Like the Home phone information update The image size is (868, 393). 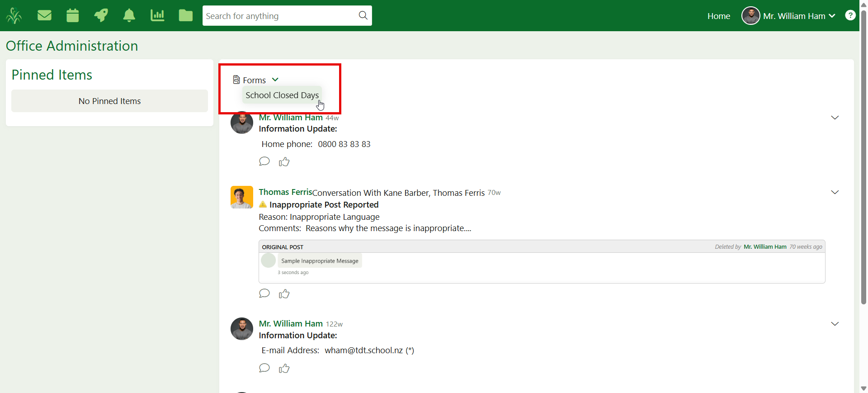pos(284,162)
